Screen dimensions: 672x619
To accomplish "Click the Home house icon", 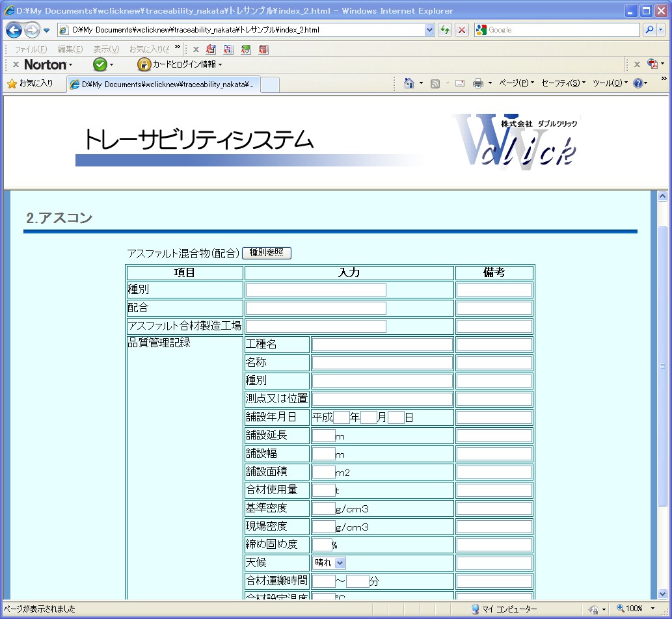I will coord(409,83).
